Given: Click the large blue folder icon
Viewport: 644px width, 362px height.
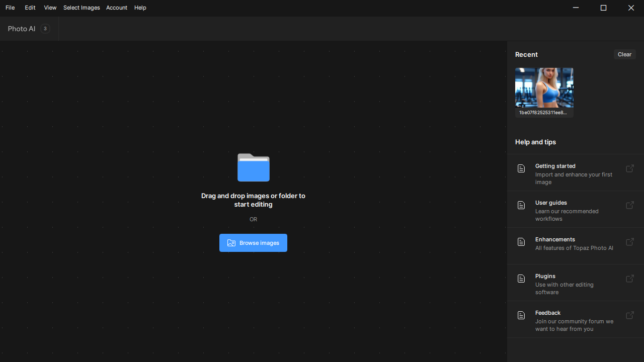Looking at the screenshot, I should (253, 167).
